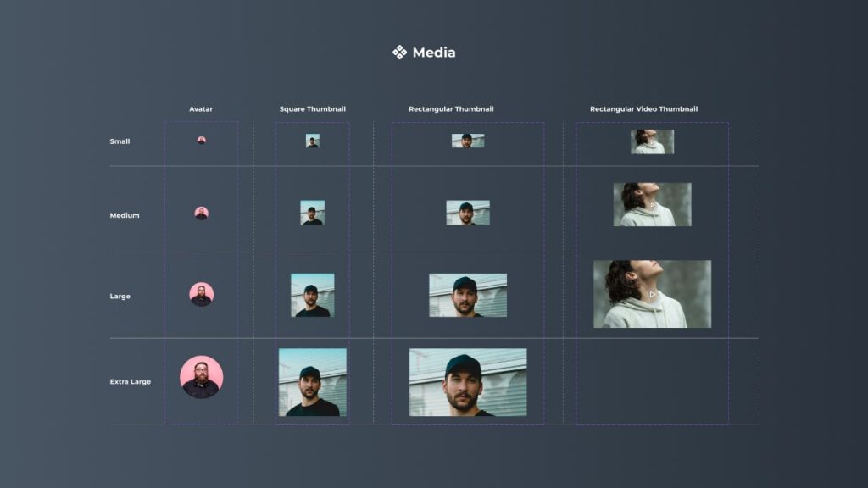
Task: Click the Media title text
Action: (433, 52)
